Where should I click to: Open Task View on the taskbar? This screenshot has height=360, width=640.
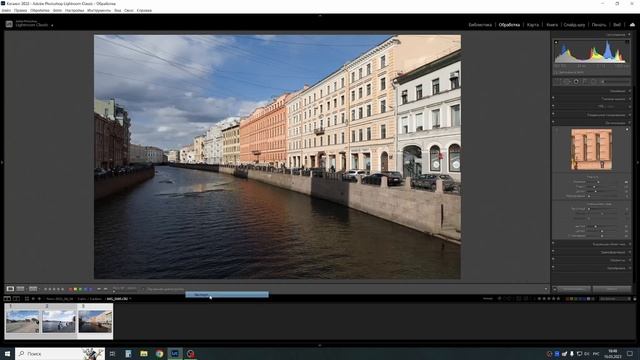pos(112,353)
